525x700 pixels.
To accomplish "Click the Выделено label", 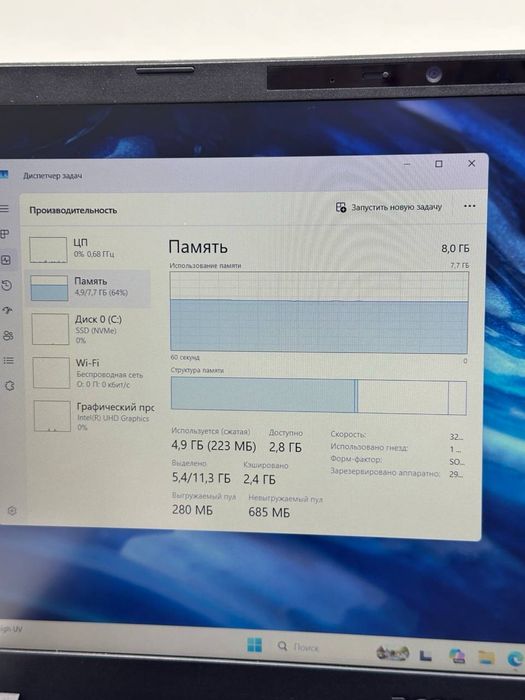I will pyautogui.click(x=189, y=463).
